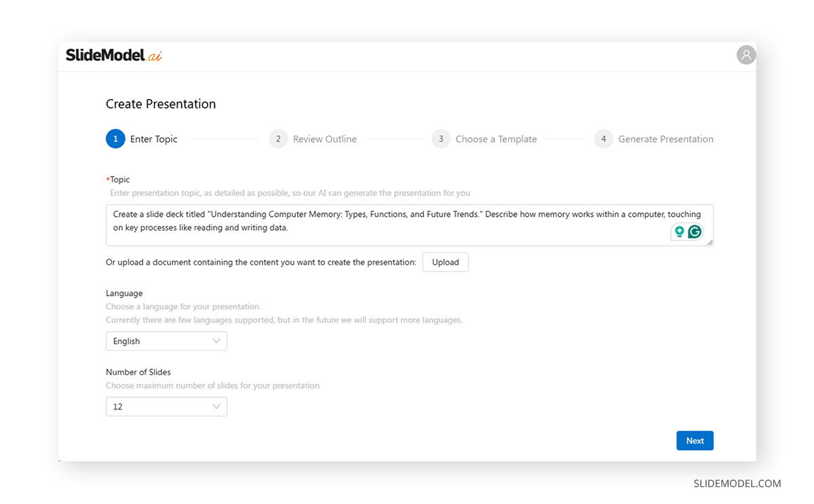
Task: Click the step 3 numbered circle
Action: click(x=441, y=139)
